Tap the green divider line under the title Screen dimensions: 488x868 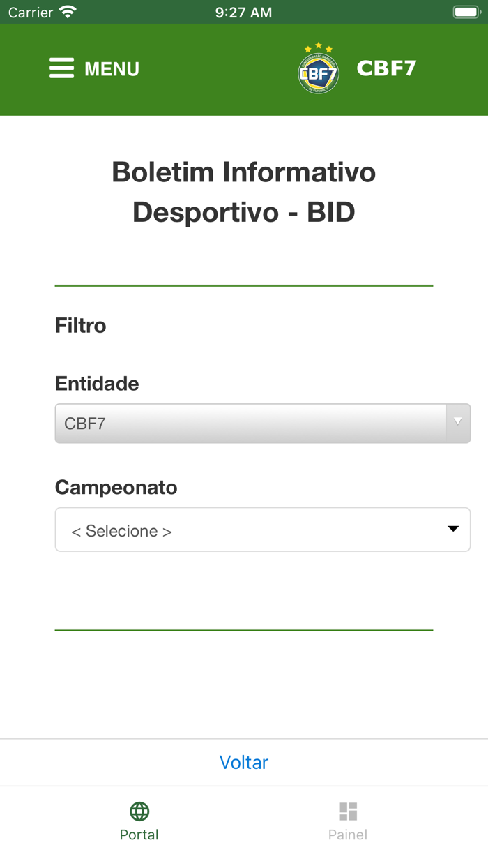click(244, 285)
